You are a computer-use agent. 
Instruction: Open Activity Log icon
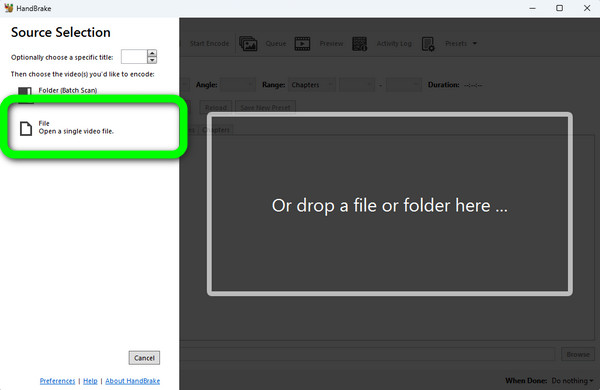[x=359, y=44]
